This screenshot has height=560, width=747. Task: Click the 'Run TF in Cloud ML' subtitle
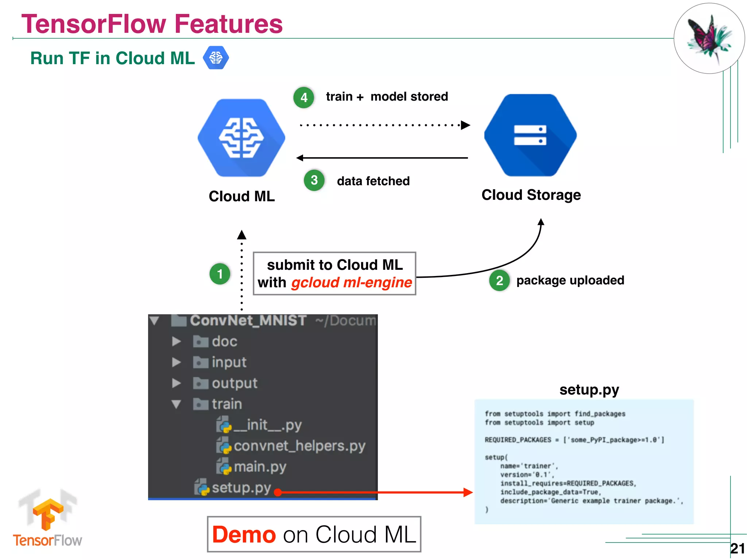[x=112, y=58]
